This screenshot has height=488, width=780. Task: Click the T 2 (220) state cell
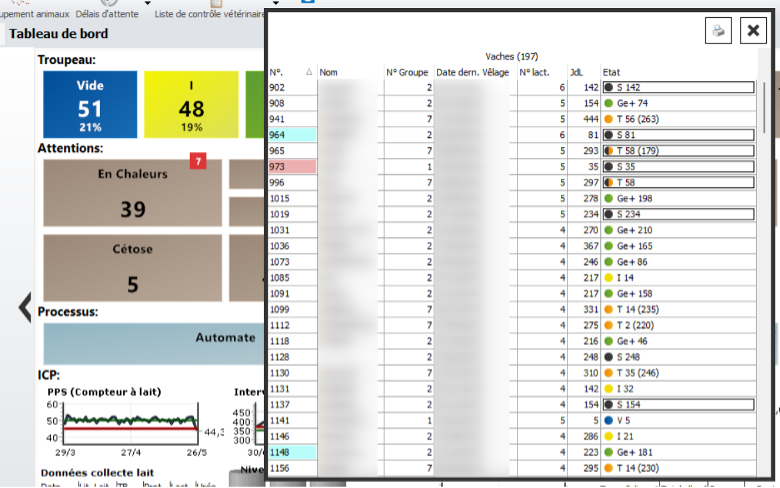click(x=679, y=325)
